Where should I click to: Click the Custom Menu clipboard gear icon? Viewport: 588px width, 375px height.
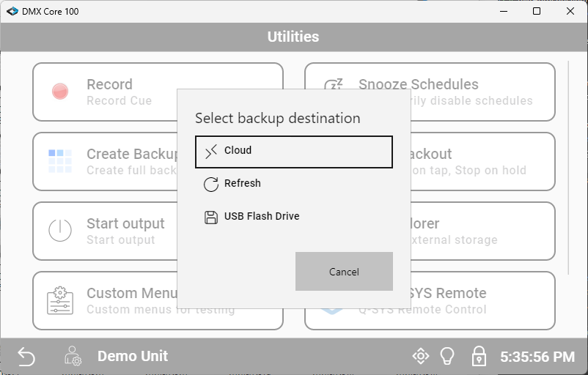point(60,300)
